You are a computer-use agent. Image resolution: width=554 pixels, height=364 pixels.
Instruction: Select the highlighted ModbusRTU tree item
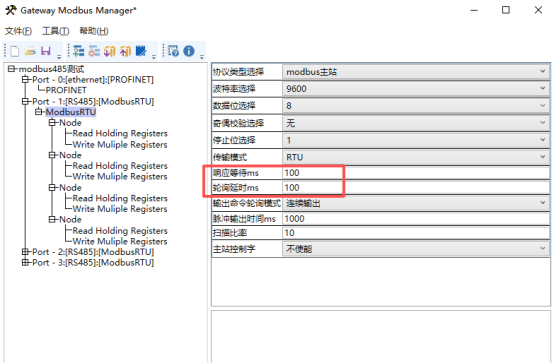pyautogui.click(x=71, y=112)
